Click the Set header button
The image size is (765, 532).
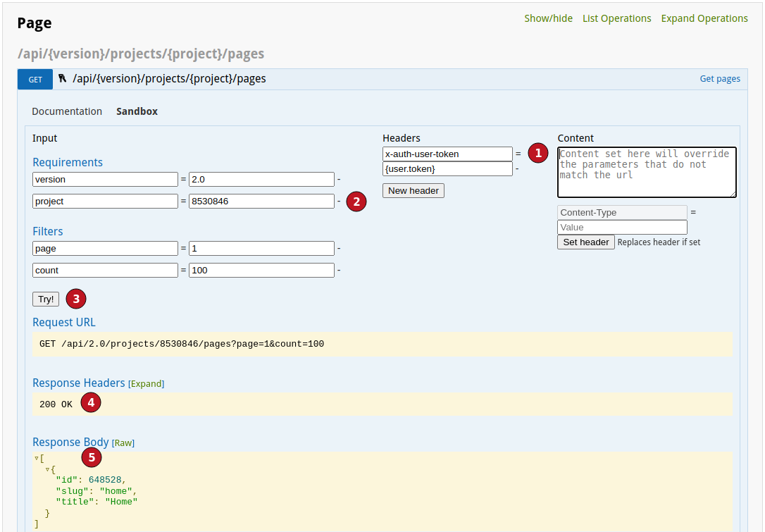pyautogui.click(x=585, y=242)
